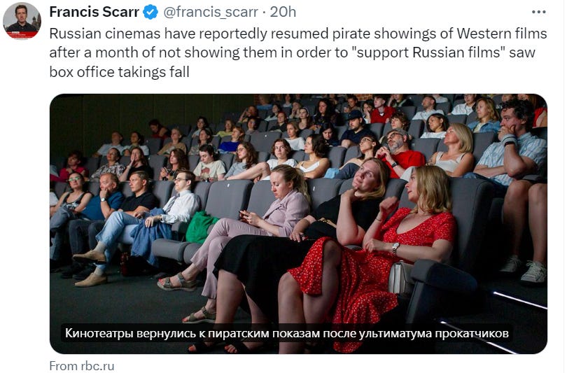Screen dimensions: 588x373
Task: Open the Russian headline caption on the card
Action: click(x=287, y=333)
